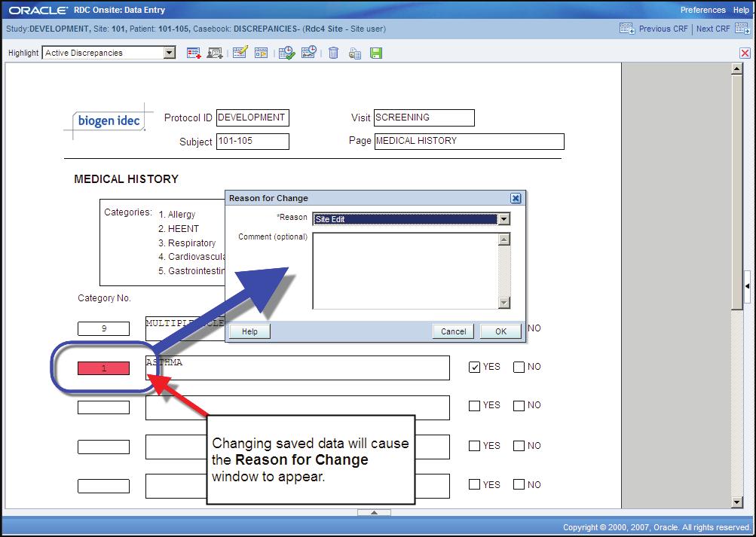Open Preferences in the top bar
The height and width of the screenshot is (537, 756).
[702, 10]
